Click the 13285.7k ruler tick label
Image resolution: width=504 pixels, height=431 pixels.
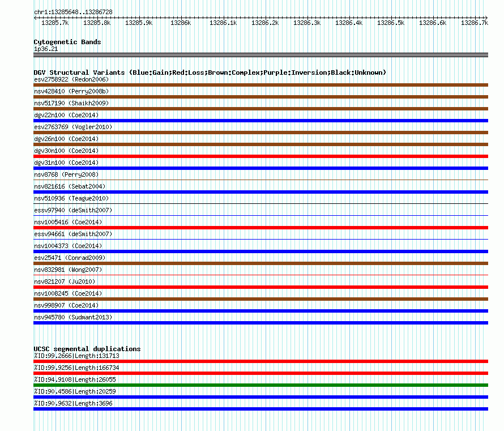pos(55,23)
